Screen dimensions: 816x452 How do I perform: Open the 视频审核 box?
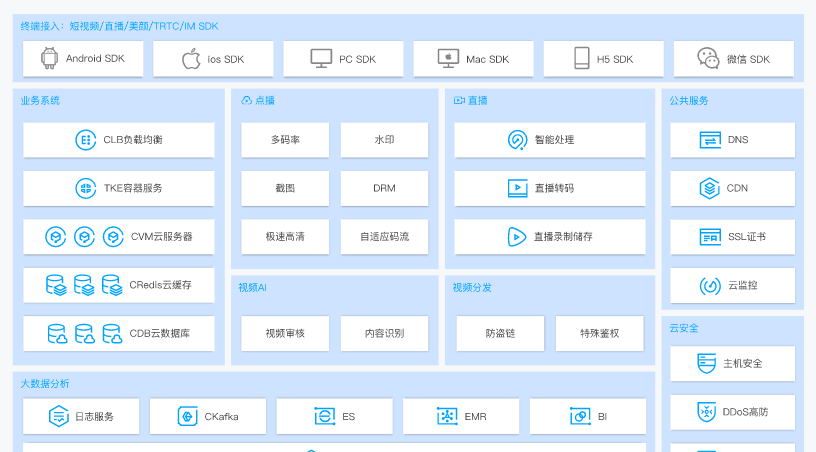coord(285,333)
